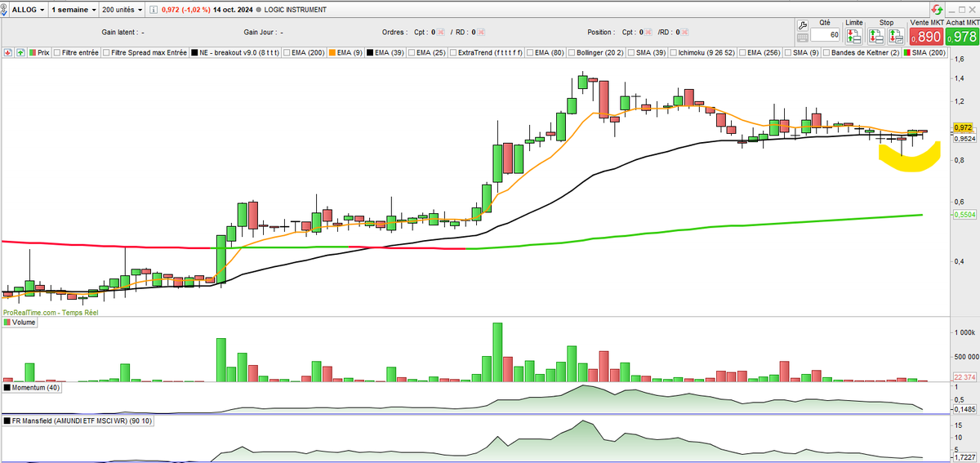Click the 14 oct. 2024 date text
Image resolution: width=980 pixels, height=463 pixels.
click(233, 10)
